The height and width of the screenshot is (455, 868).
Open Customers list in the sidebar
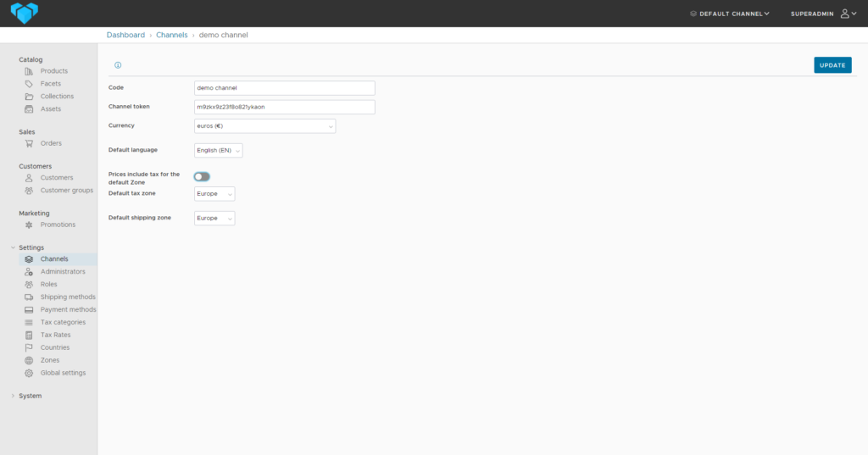57,178
